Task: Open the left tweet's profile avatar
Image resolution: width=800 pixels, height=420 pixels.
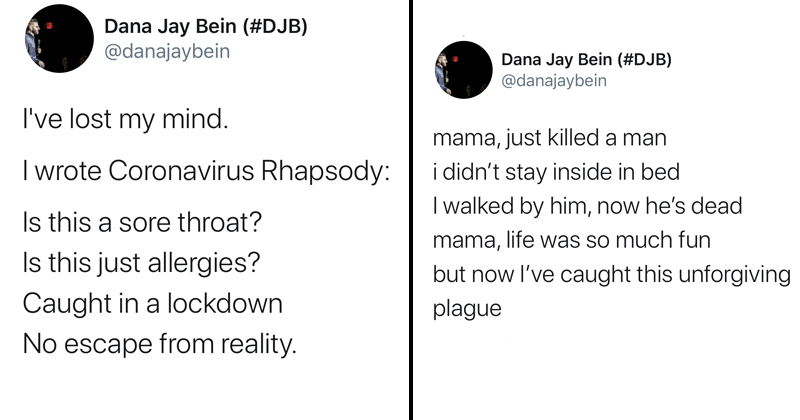Action: 59,38
